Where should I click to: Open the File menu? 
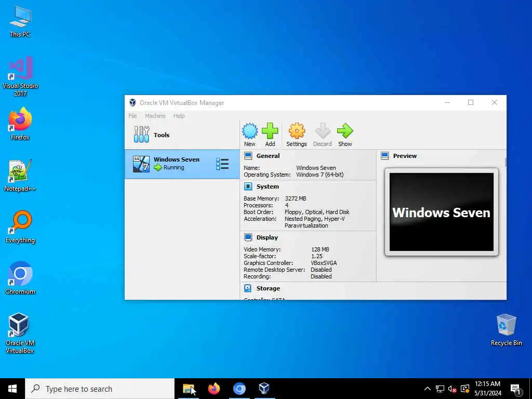coord(132,116)
